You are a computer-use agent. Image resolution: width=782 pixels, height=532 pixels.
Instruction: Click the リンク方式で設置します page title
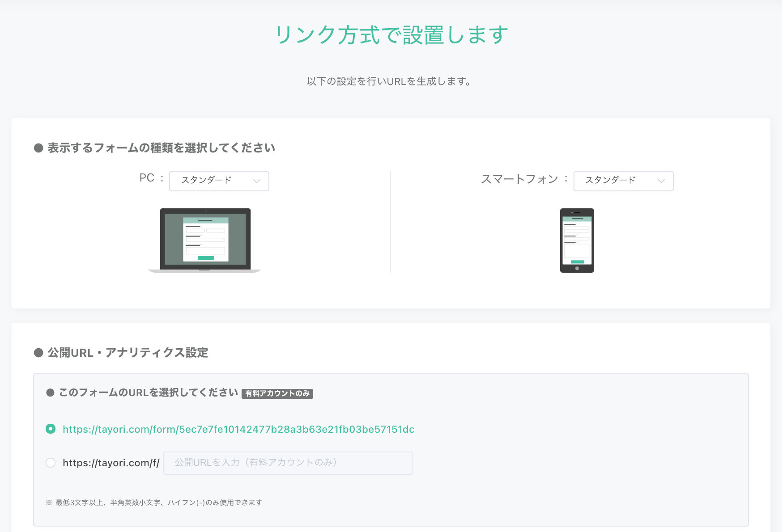[391, 35]
